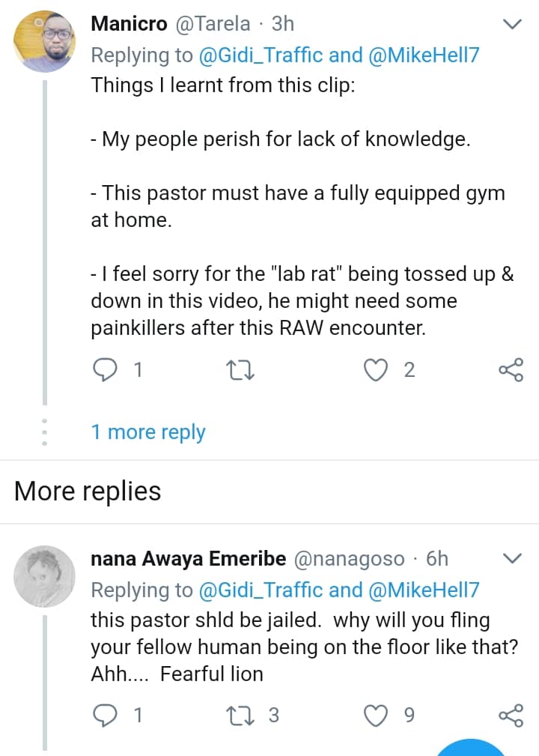The width and height of the screenshot is (539, 756).
Task: Like Manicro's tweet with heart icon
Action: pyautogui.click(x=374, y=370)
